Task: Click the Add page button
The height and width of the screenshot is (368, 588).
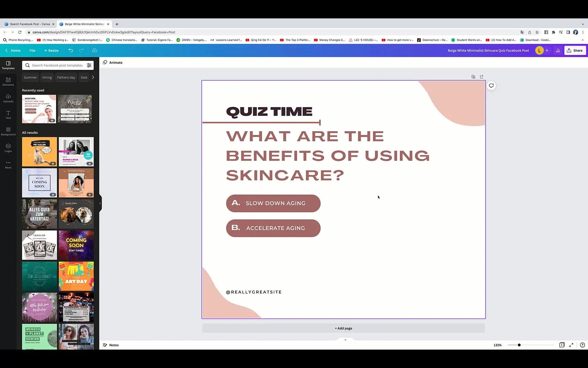Action: coord(343,328)
